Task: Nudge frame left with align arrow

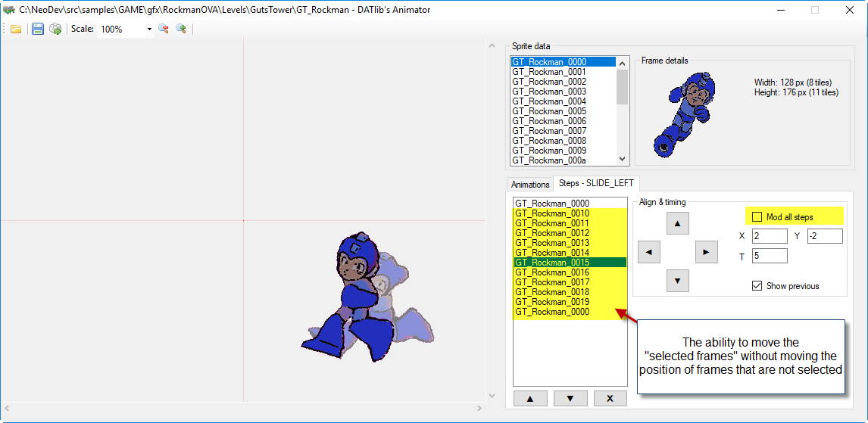Action: (649, 252)
